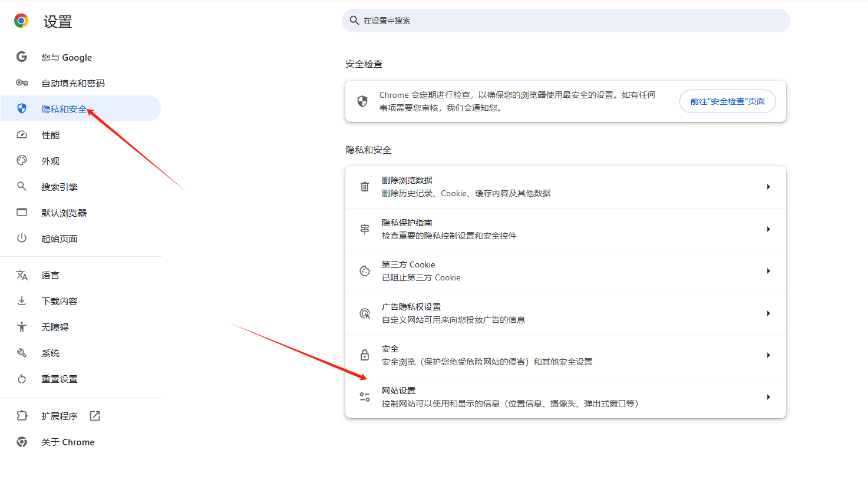868x483 pixels.
Task: Open the 安全 settings row
Action: (566, 355)
